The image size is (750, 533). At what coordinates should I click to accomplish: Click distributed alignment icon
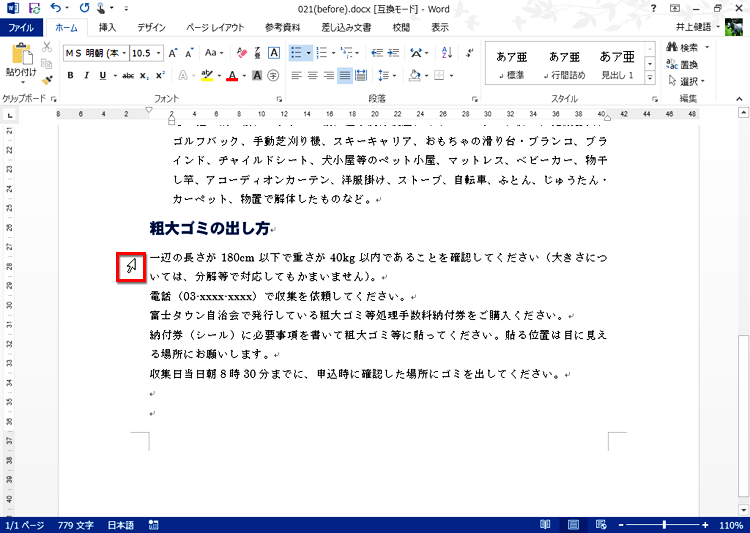(361, 76)
